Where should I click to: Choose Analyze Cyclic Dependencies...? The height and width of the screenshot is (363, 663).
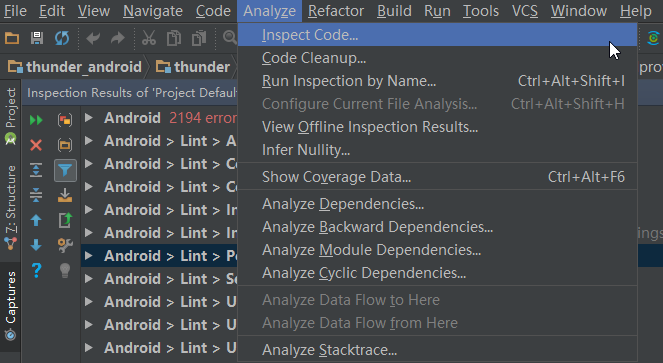(x=437, y=273)
